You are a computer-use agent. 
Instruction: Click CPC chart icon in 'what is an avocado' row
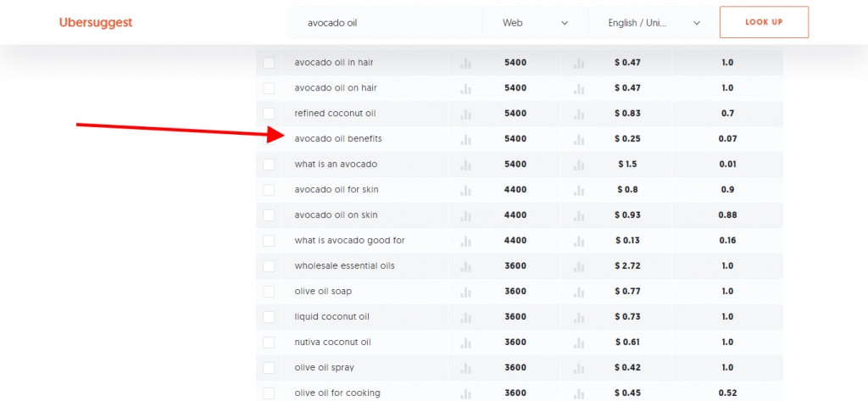[579, 165]
